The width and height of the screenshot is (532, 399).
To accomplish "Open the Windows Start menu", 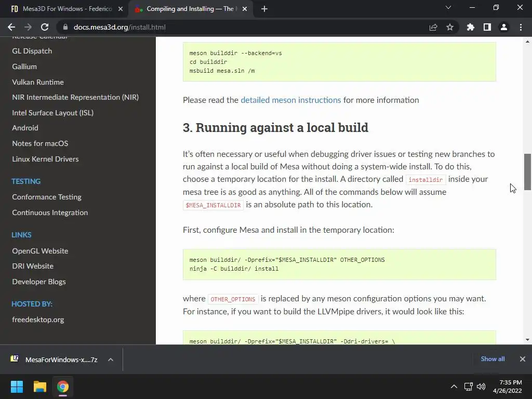I will [x=17, y=387].
